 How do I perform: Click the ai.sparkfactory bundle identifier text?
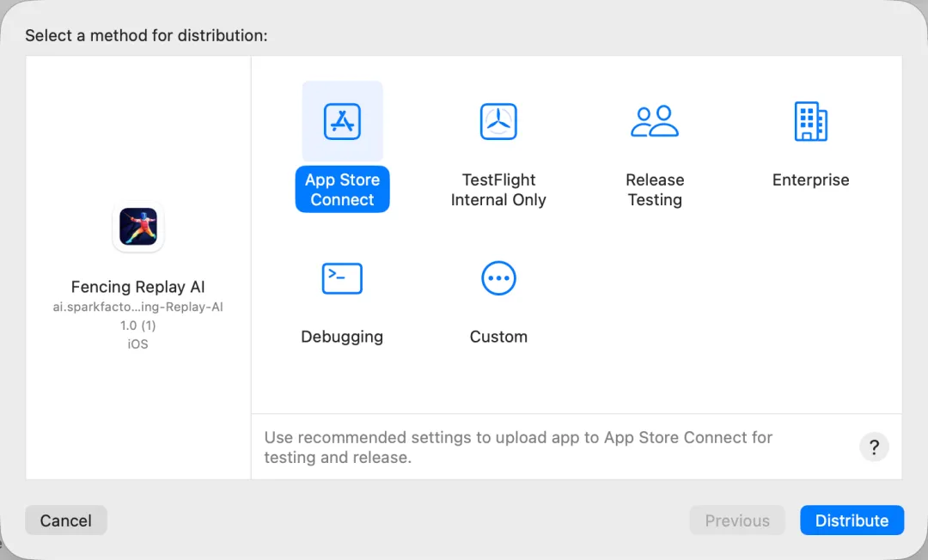[x=138, y=307]
